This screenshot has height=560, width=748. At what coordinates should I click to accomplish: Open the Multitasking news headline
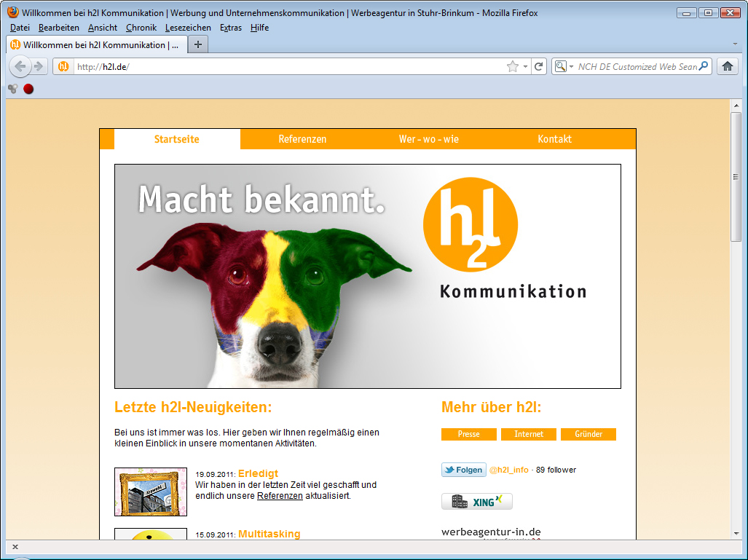[269, 534]
